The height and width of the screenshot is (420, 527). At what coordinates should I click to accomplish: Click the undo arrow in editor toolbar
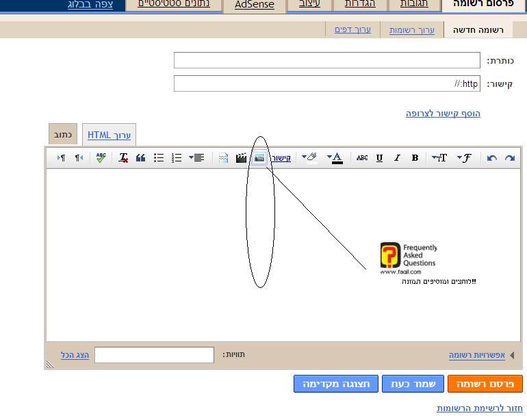tap(491, 158)
